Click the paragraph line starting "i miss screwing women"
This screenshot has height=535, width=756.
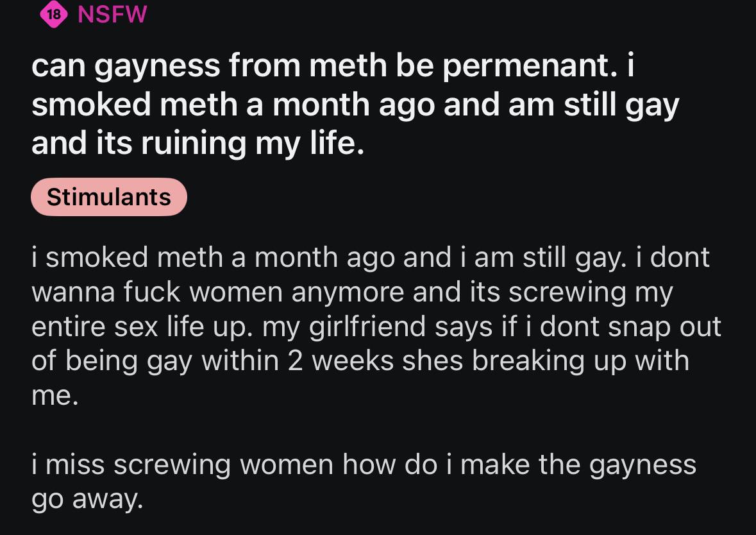[x=364, y=464]
